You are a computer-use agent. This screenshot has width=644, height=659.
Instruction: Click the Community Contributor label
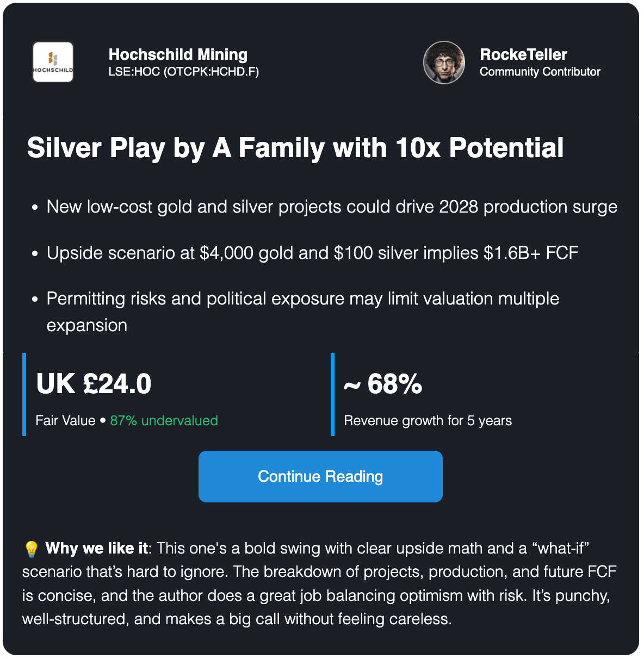click(x=540, y=72)
